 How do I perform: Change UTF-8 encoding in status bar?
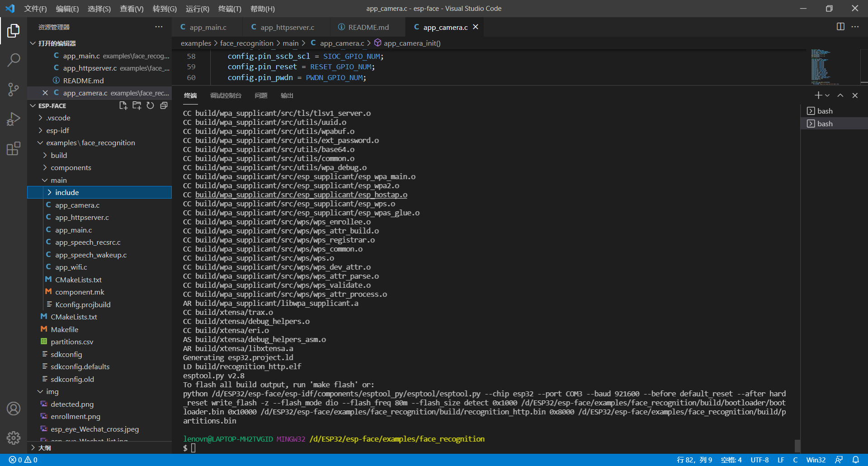(759, 460)
